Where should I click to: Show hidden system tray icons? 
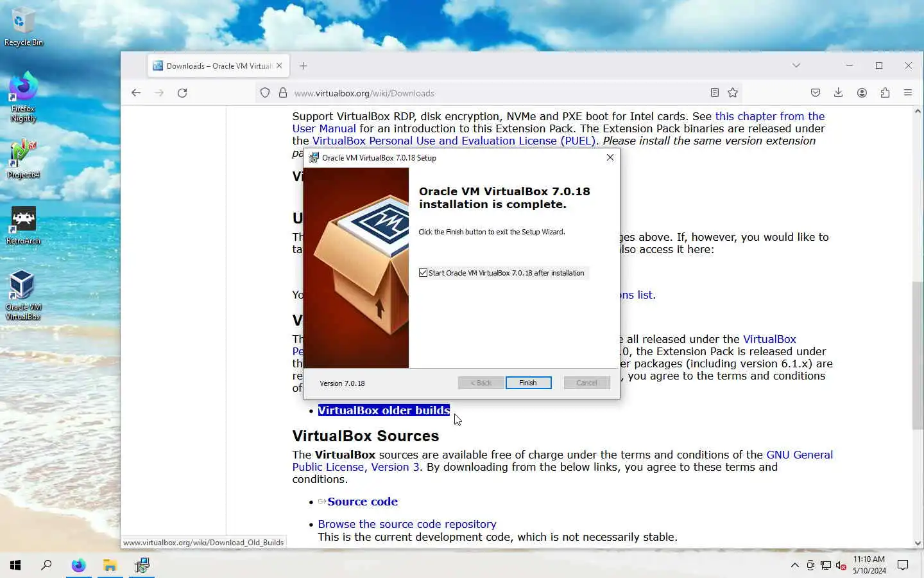pos(794,565)
